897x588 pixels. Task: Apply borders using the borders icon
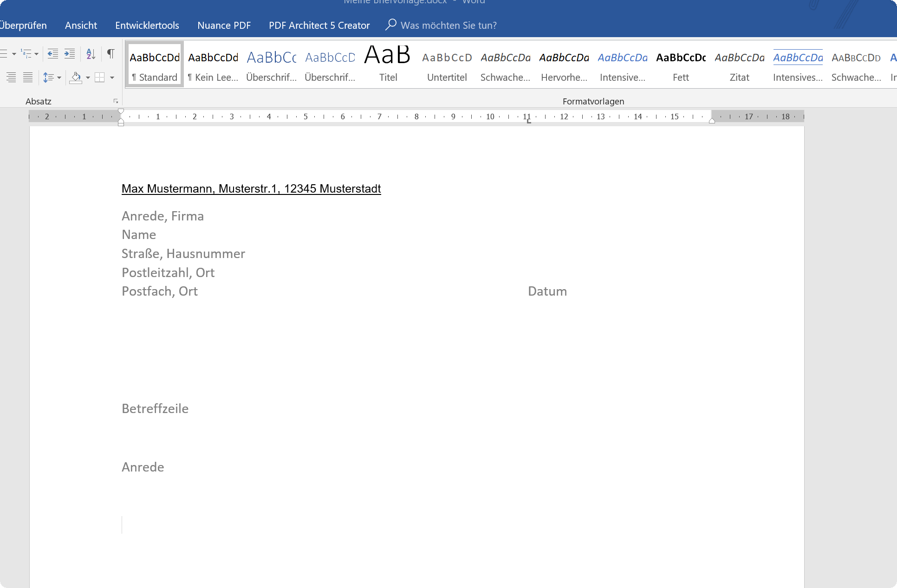click(x=99, y=78)
